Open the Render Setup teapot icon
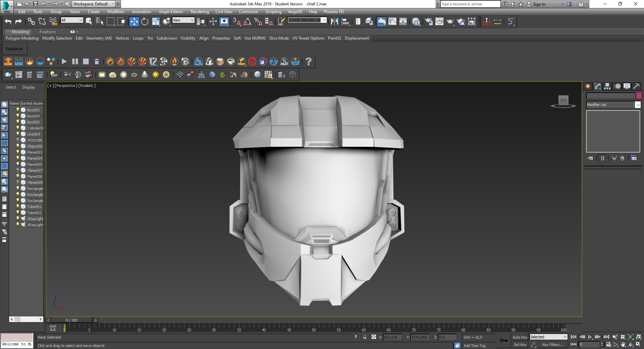644x349 pixels. 428,22
